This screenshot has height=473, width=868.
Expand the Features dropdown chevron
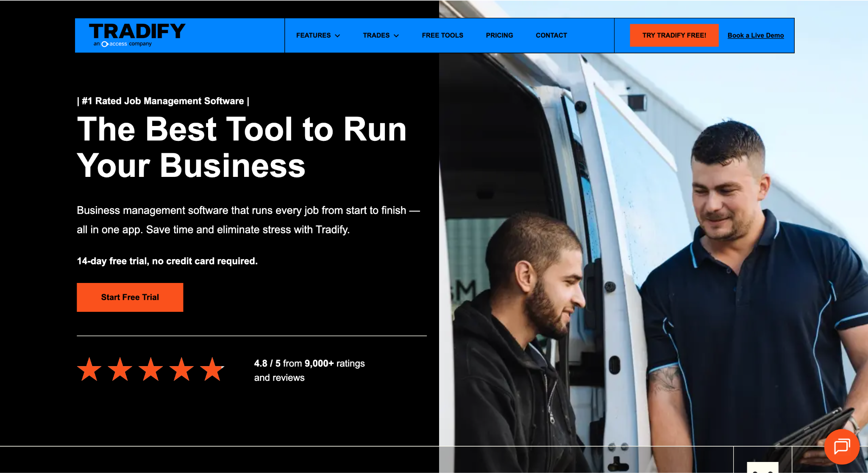(x=337, y=36)
